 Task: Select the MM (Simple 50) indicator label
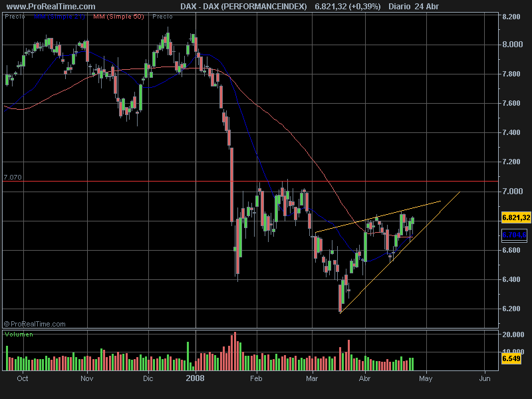coord(118,16)
